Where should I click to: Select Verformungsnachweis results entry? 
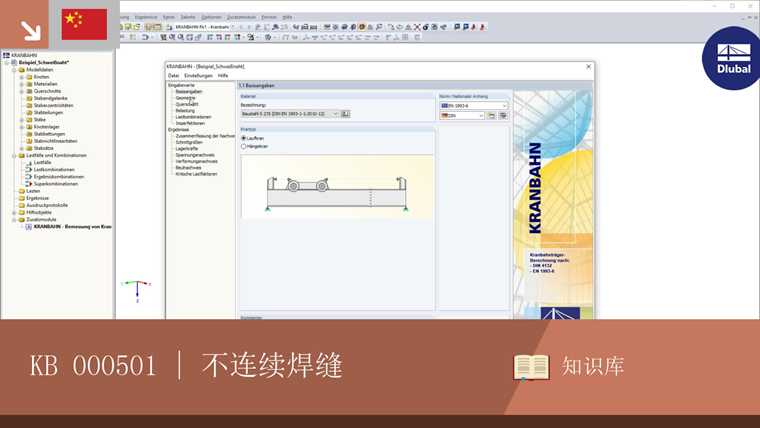click(196, 161)
